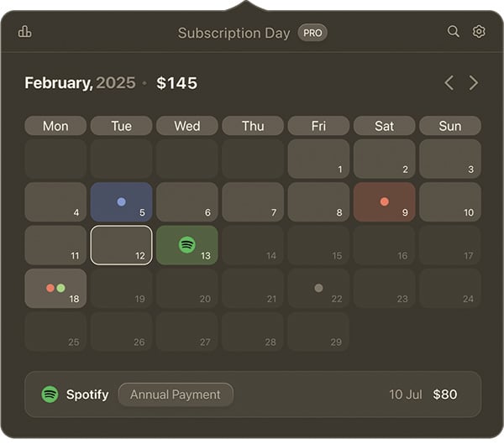The height and width of the screenshot is (444, 504).
Task: Click the red dot on day 9
Action: 384,201
